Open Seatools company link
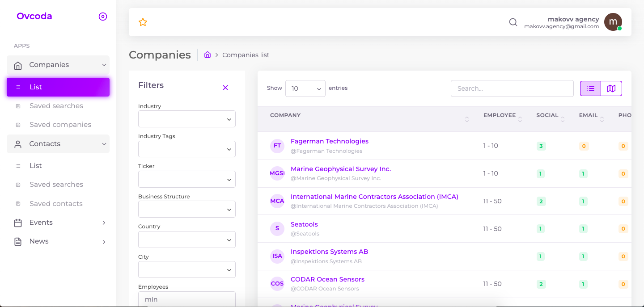Image resolution: width=644 pixels, height=307 pixels. pyautogui.click(x=304, y=224)
